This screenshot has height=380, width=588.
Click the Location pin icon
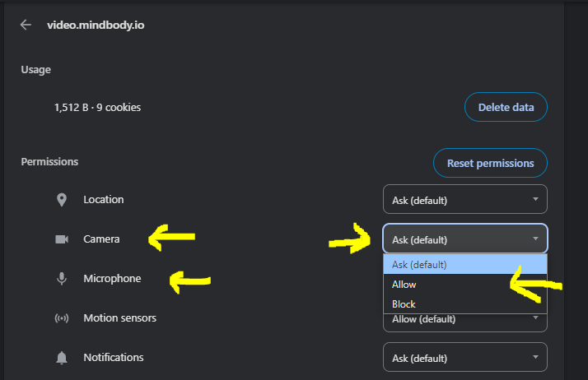click(62, 200)
